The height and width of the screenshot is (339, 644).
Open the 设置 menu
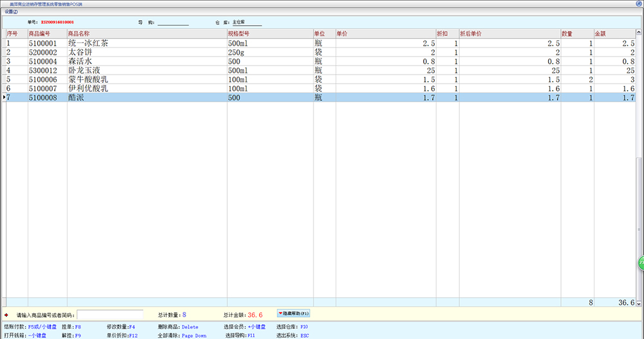pyautogui.click(x=12, y=12)
